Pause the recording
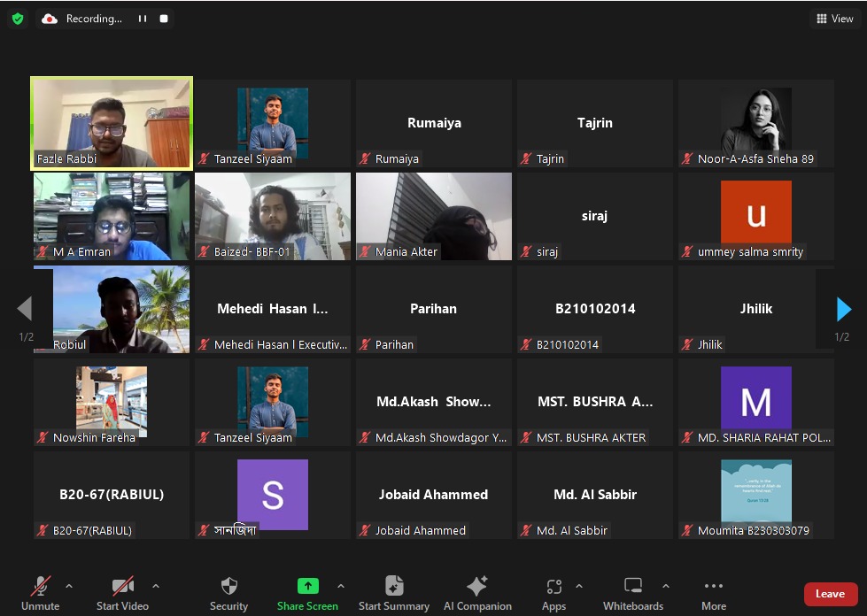 [142, 19]
